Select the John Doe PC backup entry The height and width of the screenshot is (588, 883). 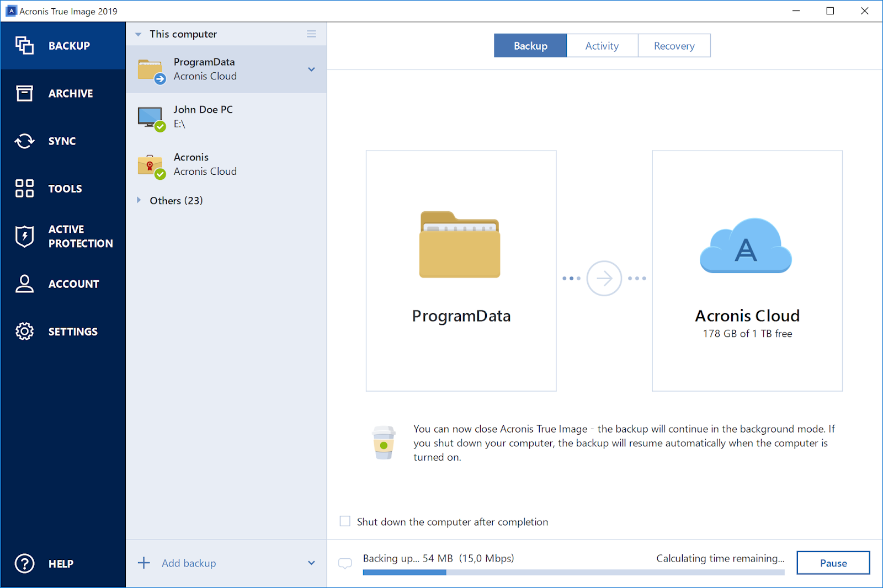click(226, 117)
